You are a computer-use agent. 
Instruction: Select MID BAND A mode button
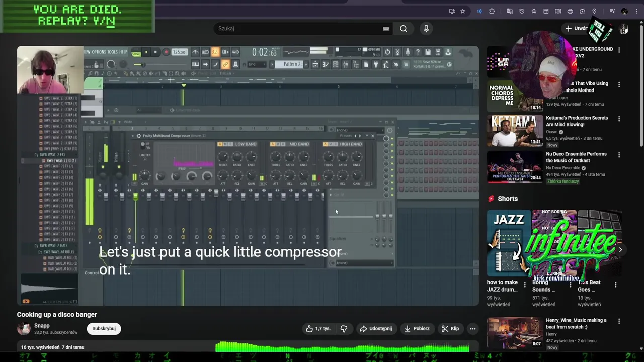(273, 144)
